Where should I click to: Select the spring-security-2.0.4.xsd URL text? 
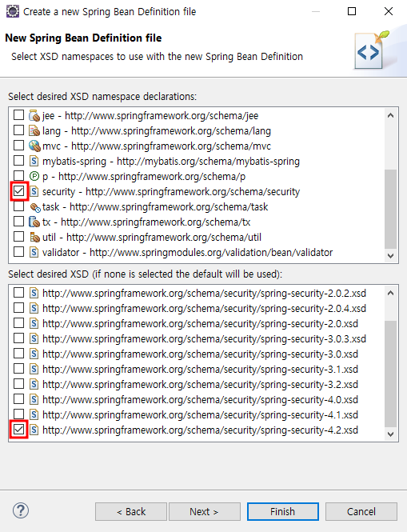204,309
